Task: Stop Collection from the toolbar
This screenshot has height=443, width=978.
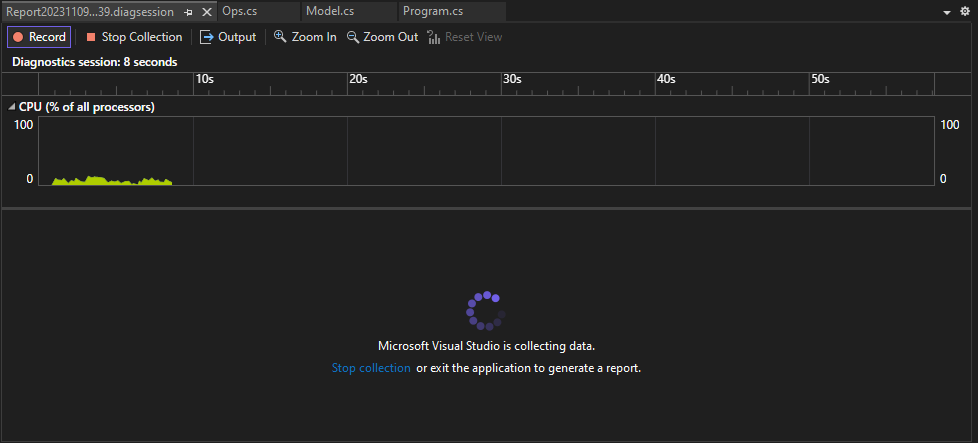Action: 134,37
